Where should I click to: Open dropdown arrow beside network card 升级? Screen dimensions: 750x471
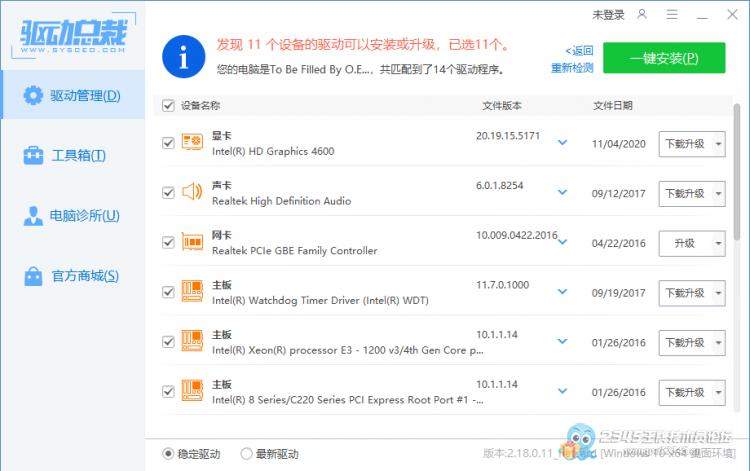pos(718,243)
